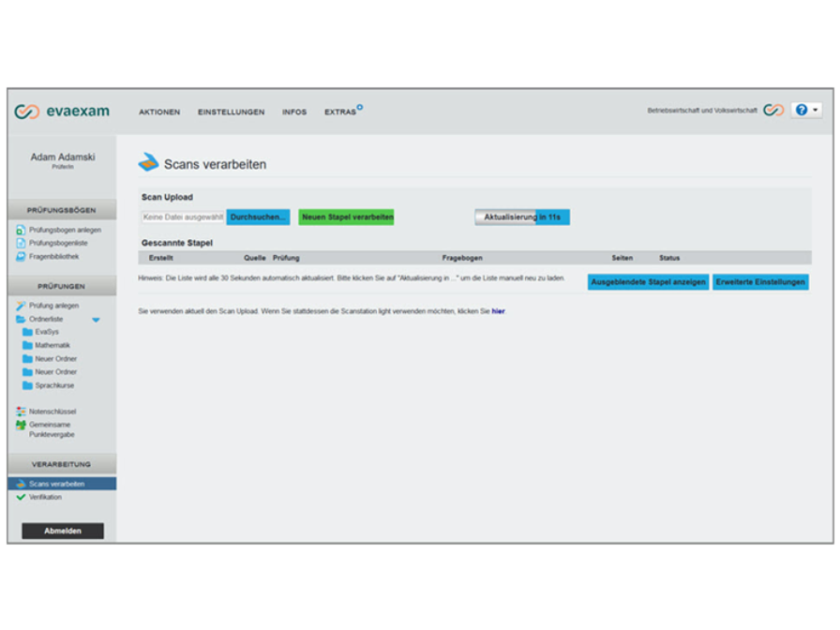Collapse the Ordnerliste with blue arrow

(x=96, y=320)
